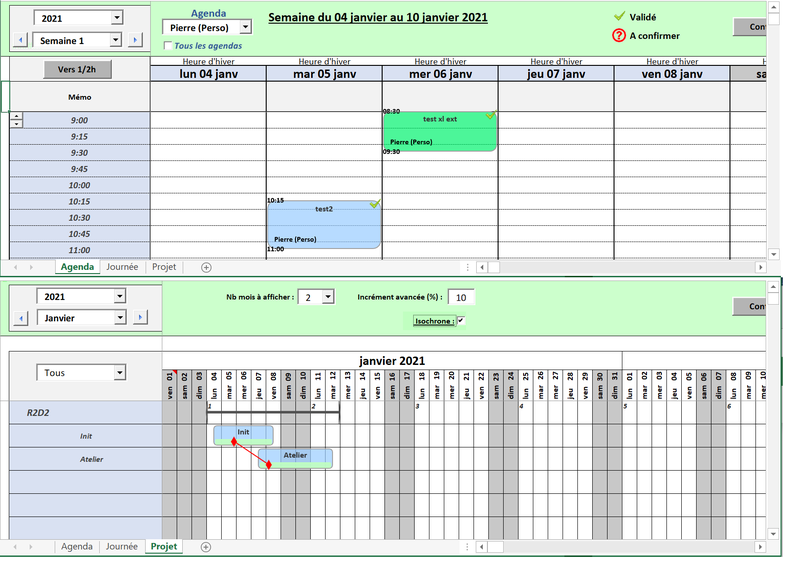Add new sheet in the Agenda pane

(206, 267)
